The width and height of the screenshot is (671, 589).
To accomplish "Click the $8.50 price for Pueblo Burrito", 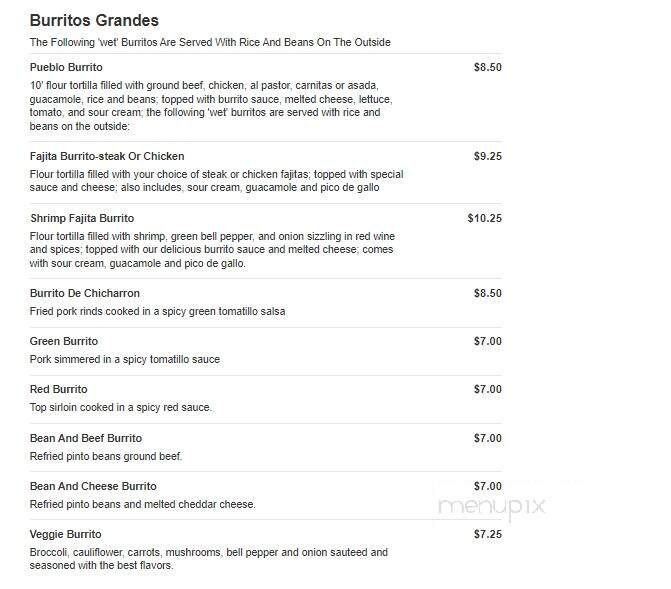I will (x=487, y=67).
